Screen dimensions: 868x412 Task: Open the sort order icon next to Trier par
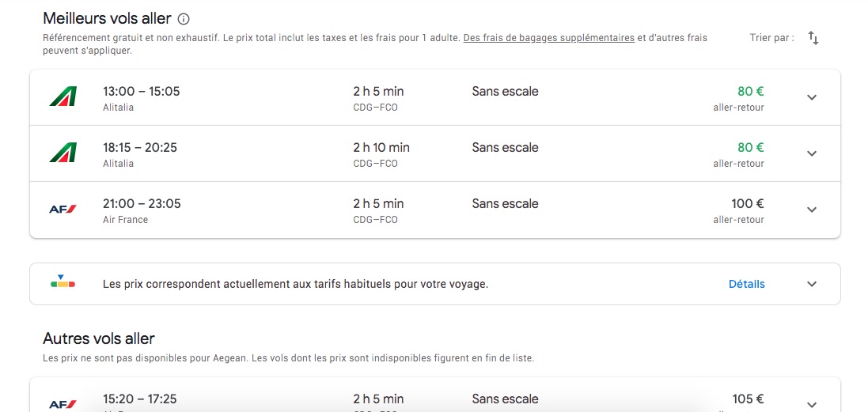[x=813, y=38]
